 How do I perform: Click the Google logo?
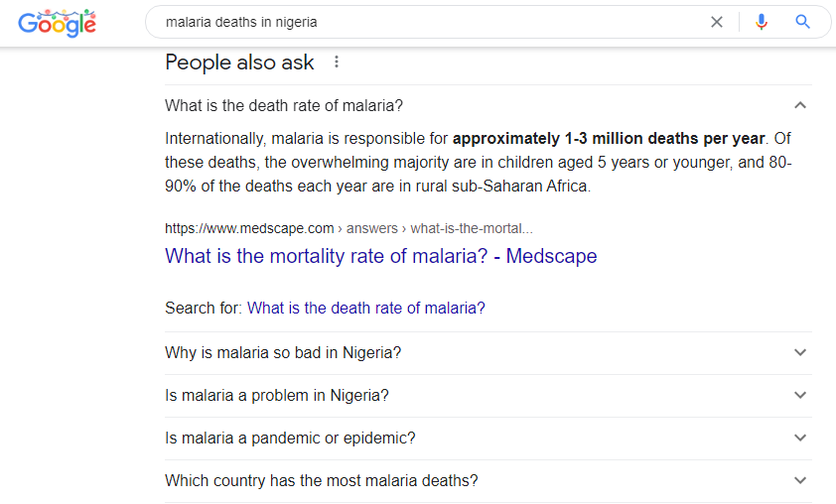coord(57,22)
